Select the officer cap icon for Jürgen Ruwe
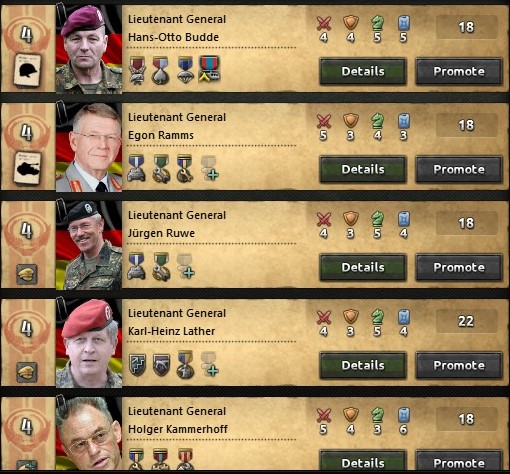The width and height of the screenshot is (510, 474). point(27,274)
